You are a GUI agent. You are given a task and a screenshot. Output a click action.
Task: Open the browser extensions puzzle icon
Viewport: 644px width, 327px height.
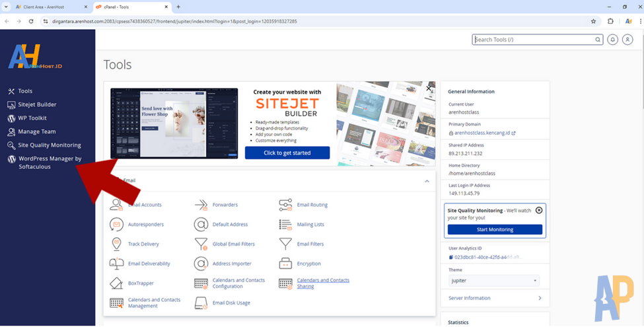pos(610,21)
